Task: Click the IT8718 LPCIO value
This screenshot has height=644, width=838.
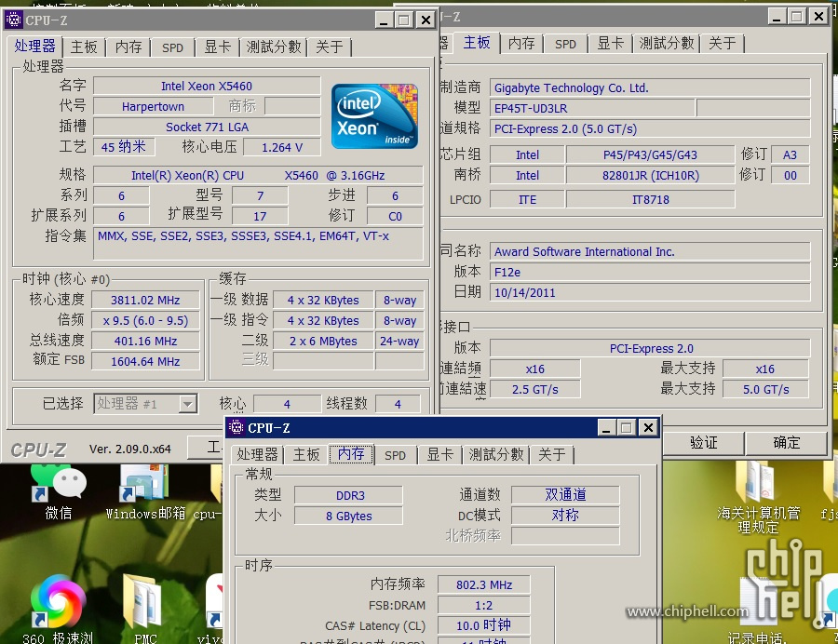Action: 651,199
